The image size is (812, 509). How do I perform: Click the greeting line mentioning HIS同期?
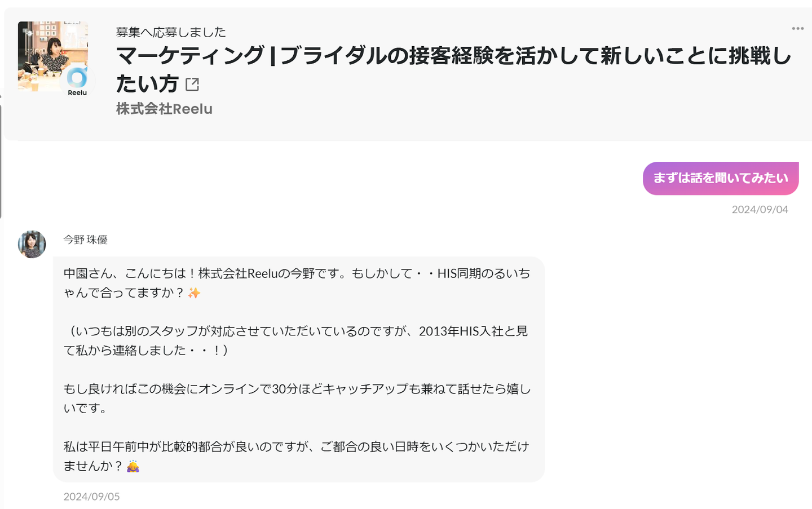point(297,274)
